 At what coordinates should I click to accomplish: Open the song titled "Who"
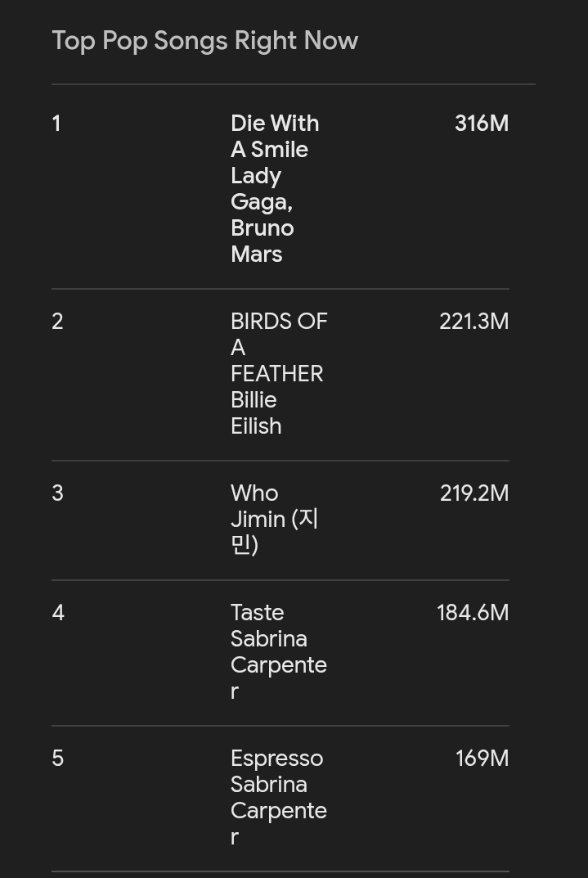254,493
